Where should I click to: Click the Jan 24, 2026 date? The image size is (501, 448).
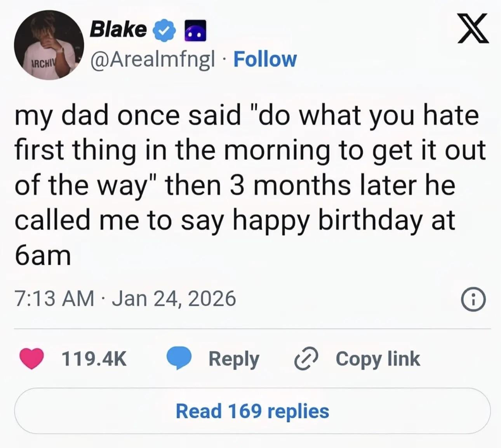tap(174, 298)
